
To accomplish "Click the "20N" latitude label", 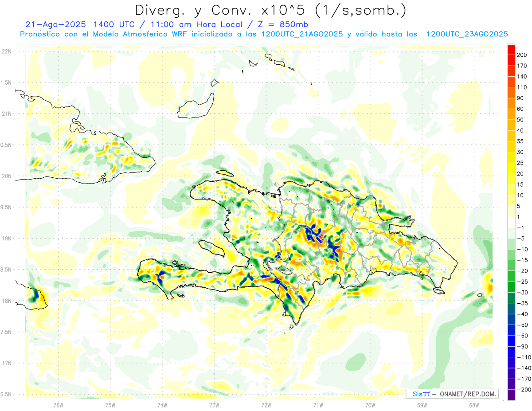I will click(6, 176).
